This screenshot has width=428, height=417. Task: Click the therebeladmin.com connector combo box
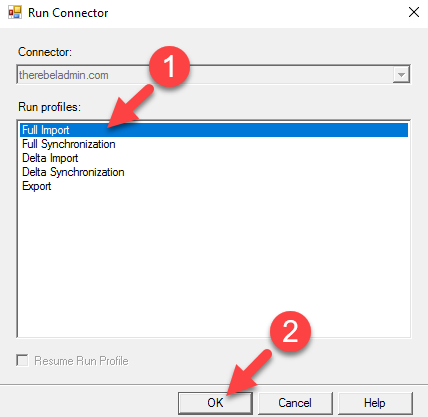[213, 74]
